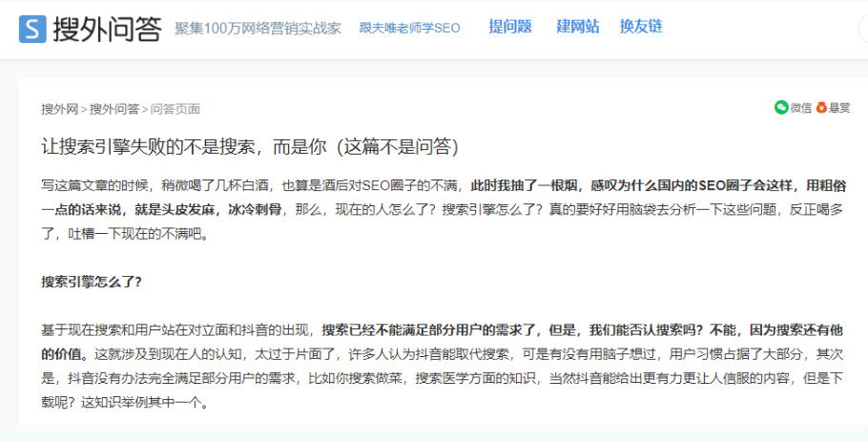Click the orange 悬赏 money bag icon
The image size is (868, 443).
[820, 108]
